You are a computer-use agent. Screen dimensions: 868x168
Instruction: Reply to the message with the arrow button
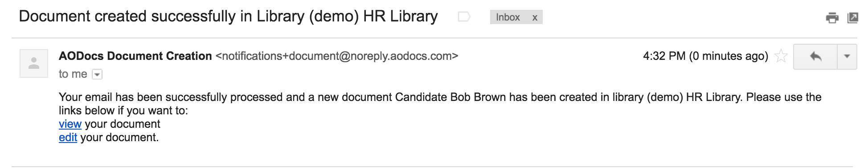coord(815,56)
